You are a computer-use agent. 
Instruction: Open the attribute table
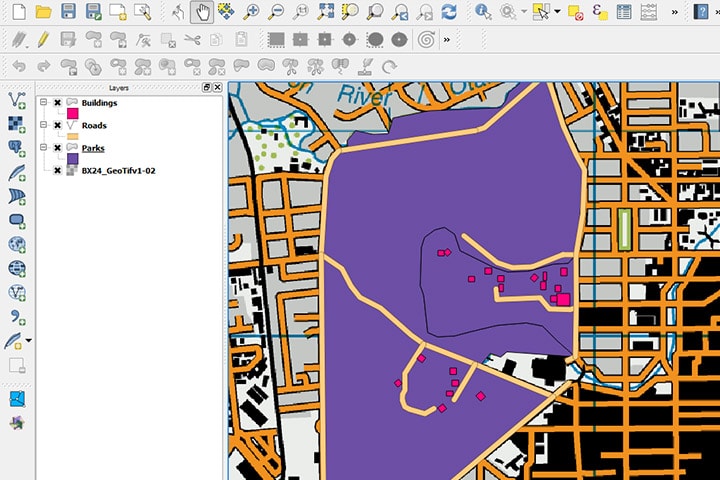coord(624,12)
